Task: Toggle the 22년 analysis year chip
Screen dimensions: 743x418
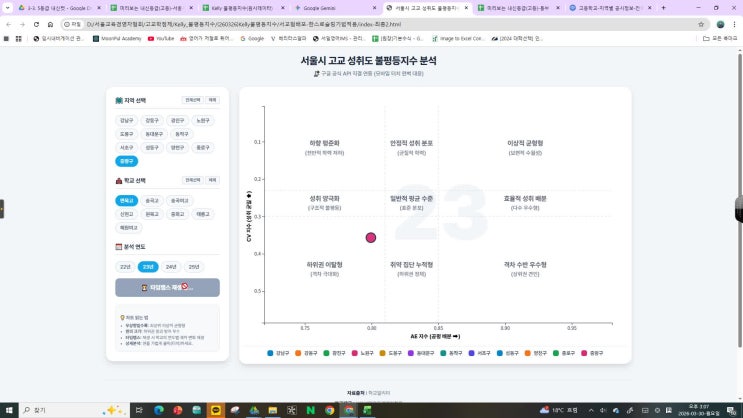Action: (125, 267)
